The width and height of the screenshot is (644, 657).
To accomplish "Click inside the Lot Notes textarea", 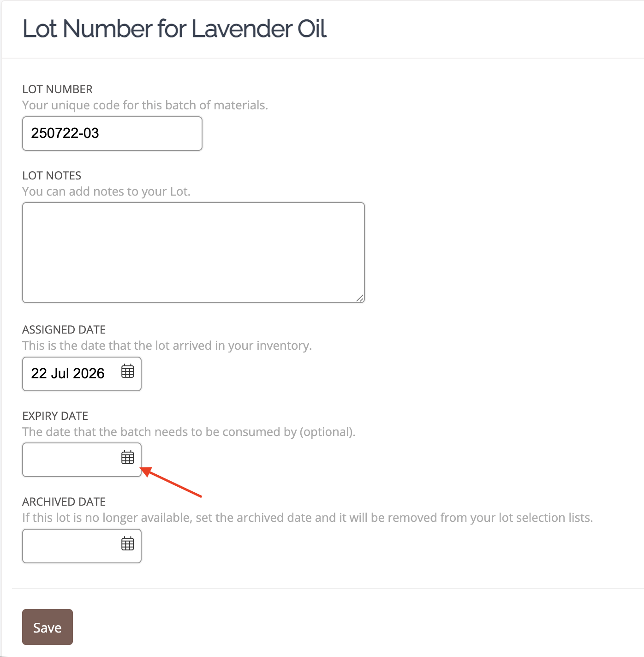I will [193, 252].
